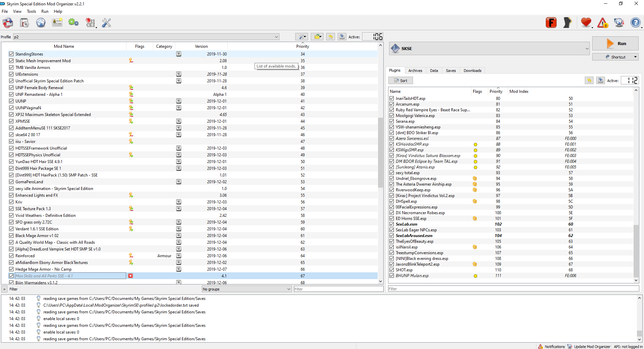Click the Sort plugins button
Screen dimensions: 644x349
click(401, 81)
